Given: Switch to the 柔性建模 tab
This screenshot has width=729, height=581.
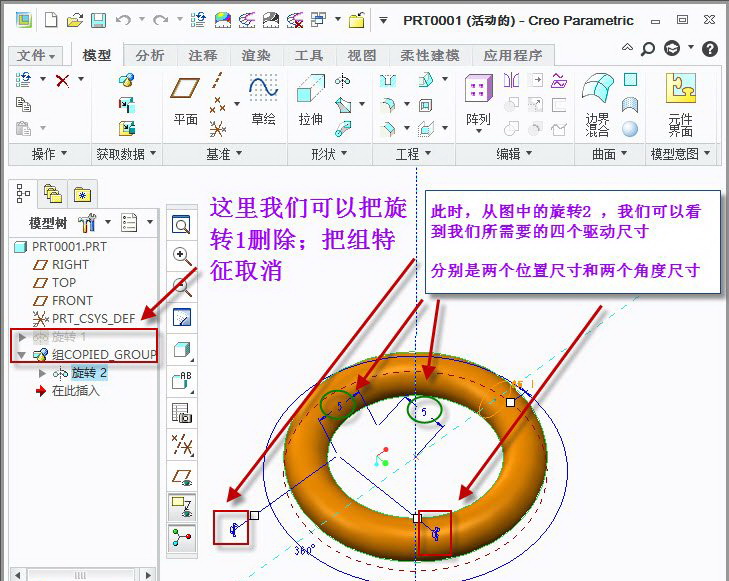Looking at the screenshot, I should point(430,56).
